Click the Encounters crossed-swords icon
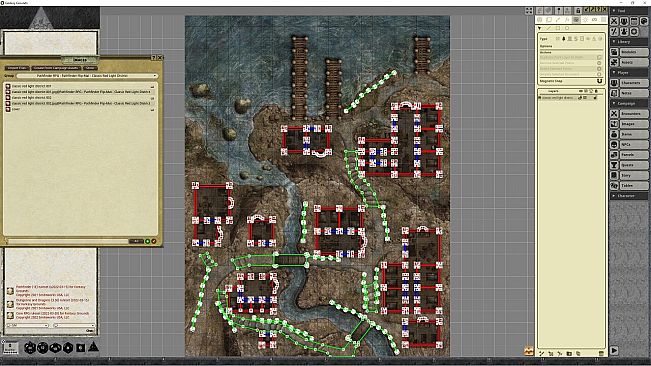Viewport: 651px width, 366px height. click(x=614, y=113)
